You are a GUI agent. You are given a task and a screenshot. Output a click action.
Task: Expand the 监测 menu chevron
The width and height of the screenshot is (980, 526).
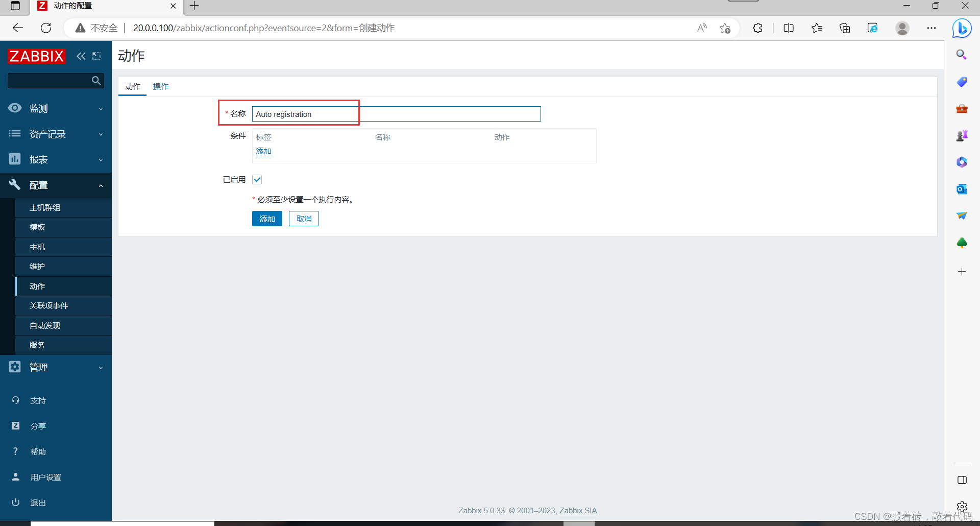[x=101, y=109]
